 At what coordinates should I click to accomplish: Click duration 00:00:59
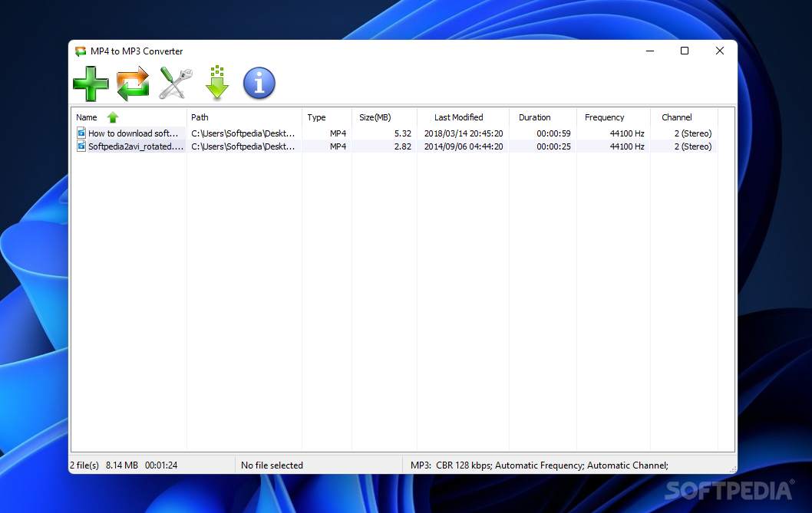pyautogui.click(x=553, y=133)
